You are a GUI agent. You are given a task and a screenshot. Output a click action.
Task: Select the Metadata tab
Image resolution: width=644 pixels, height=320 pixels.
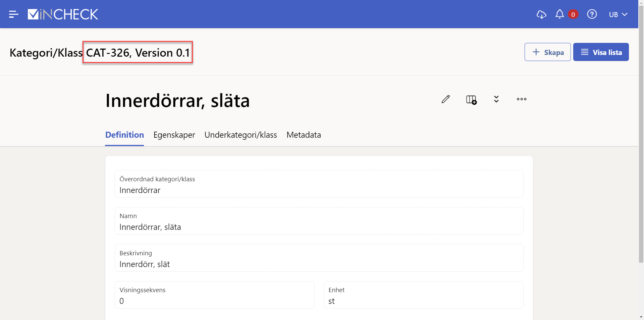304,135
